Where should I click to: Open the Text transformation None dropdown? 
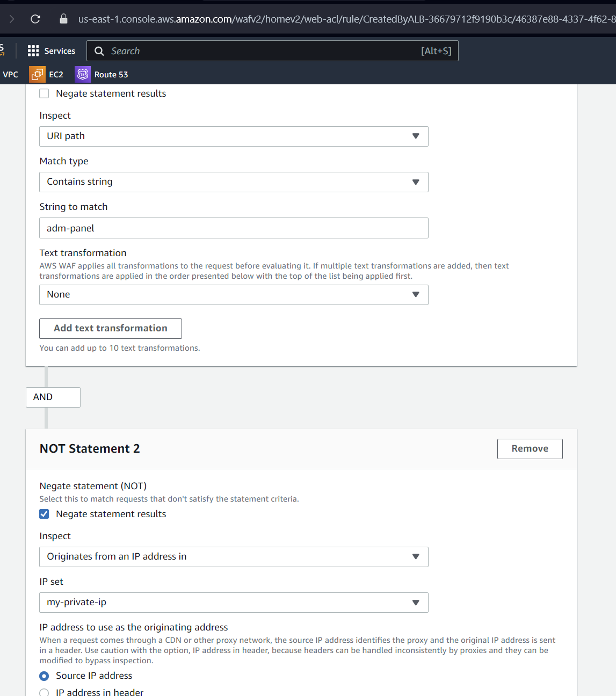coord(234,295)
